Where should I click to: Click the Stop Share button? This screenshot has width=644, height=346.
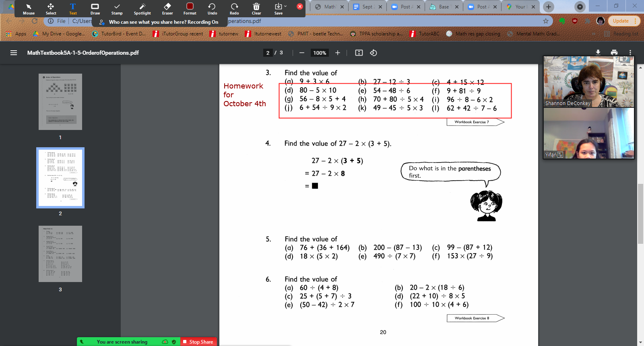[x=198, y=342]
